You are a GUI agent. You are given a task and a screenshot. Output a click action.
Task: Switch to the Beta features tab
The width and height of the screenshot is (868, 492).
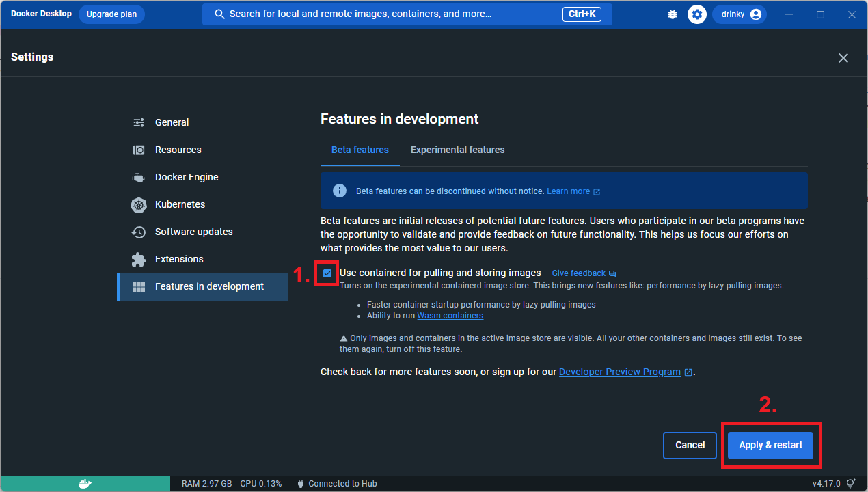click(x=360, y=150)
